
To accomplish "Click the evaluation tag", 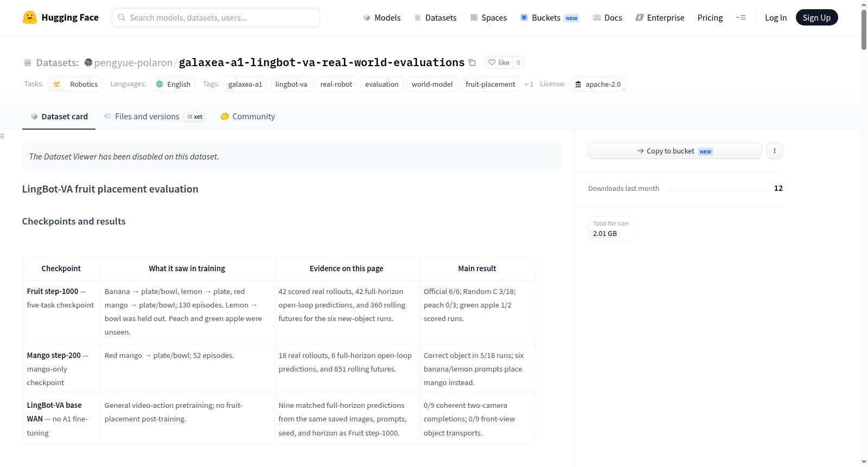I will coord(382,84).
